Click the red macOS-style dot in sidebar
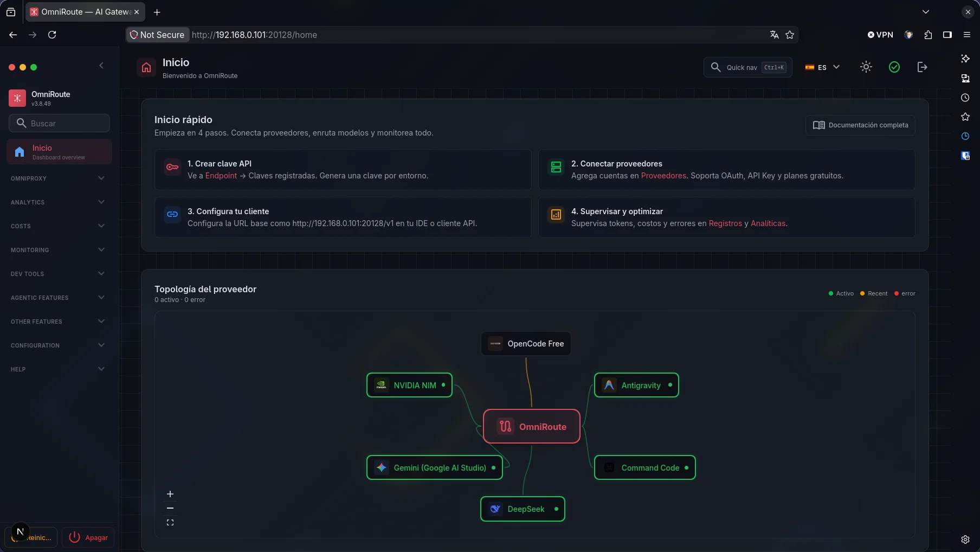Viewport: 980px width, 552px height. tap(12, 67)
